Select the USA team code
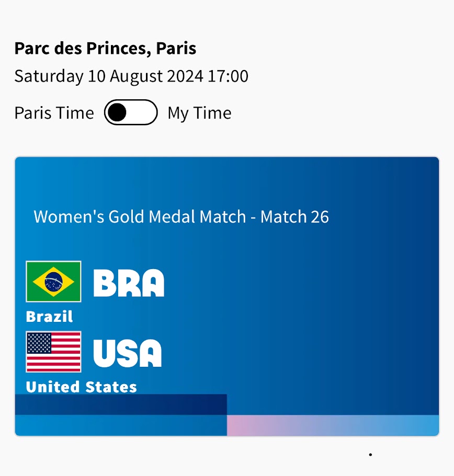454x476 pixels. tap(128, 353)
